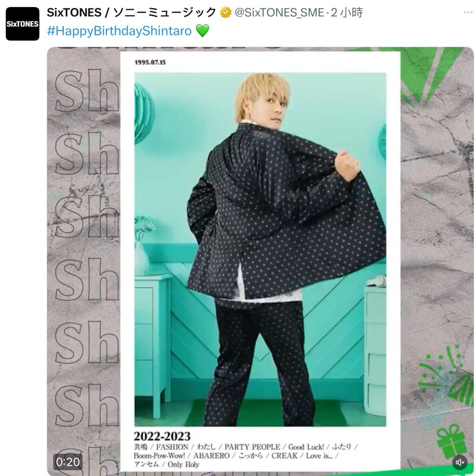Click the top outlined Sh lettering
Image resolution: width=476 pixels, height=476 pixels.
(x=86, y=91)
